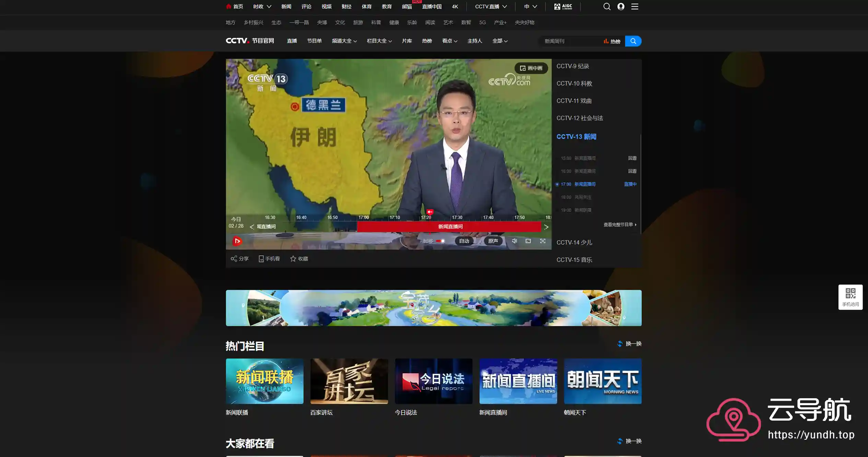868x457 pixels.
Task: Mute the live video with volume icon
Action: pos(514,241)
